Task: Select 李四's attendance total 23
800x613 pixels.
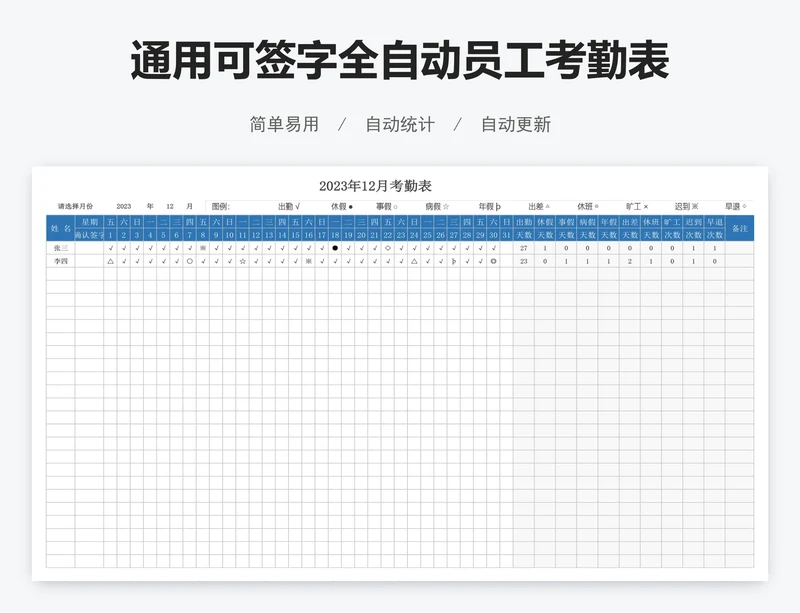Action: [x=523, y=261]
